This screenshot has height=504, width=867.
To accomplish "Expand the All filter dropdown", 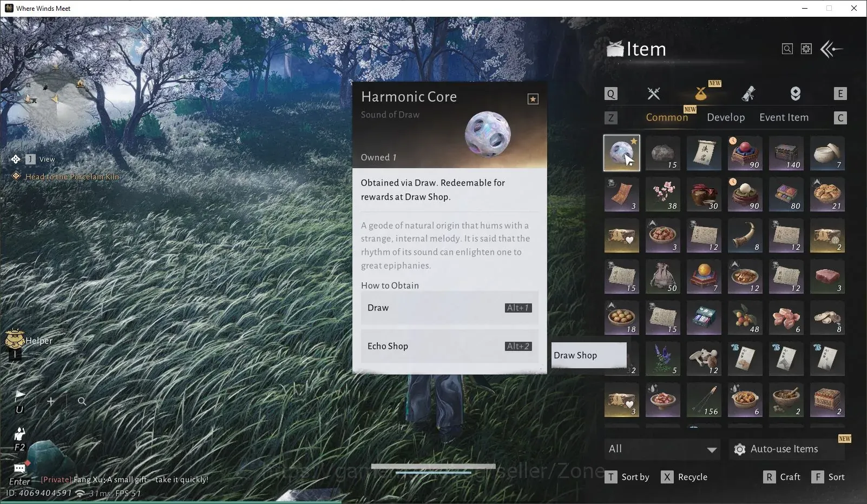I will click(662, 449).
